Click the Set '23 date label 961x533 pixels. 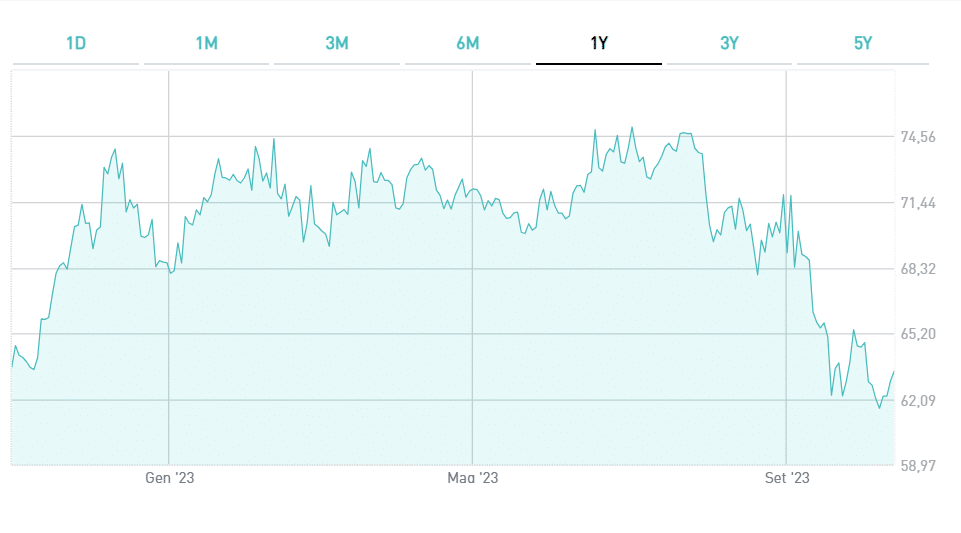tap(787, 478)
